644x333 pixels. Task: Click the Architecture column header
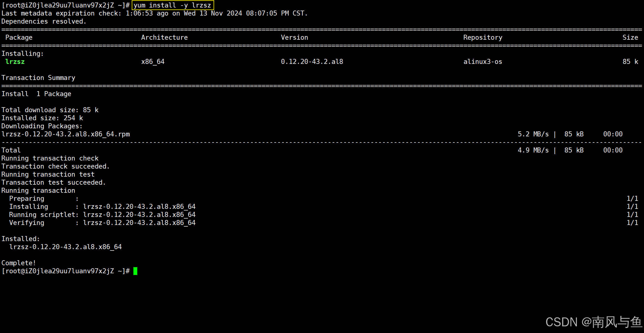[x=164, y=37]
